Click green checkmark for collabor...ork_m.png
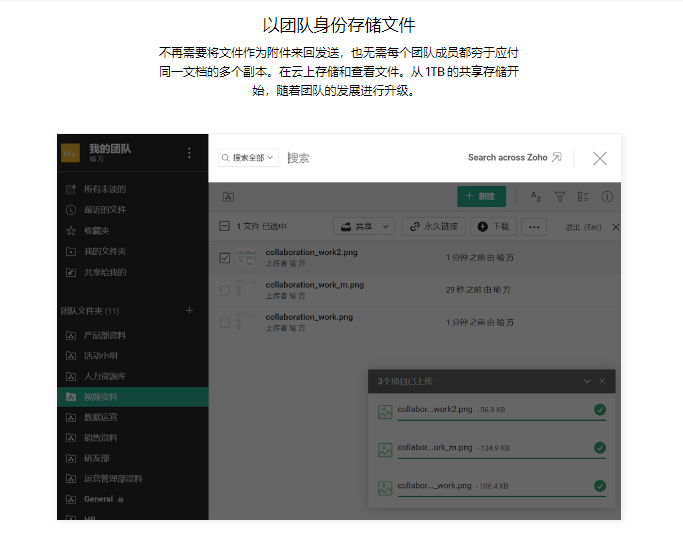 coord(600,448)
